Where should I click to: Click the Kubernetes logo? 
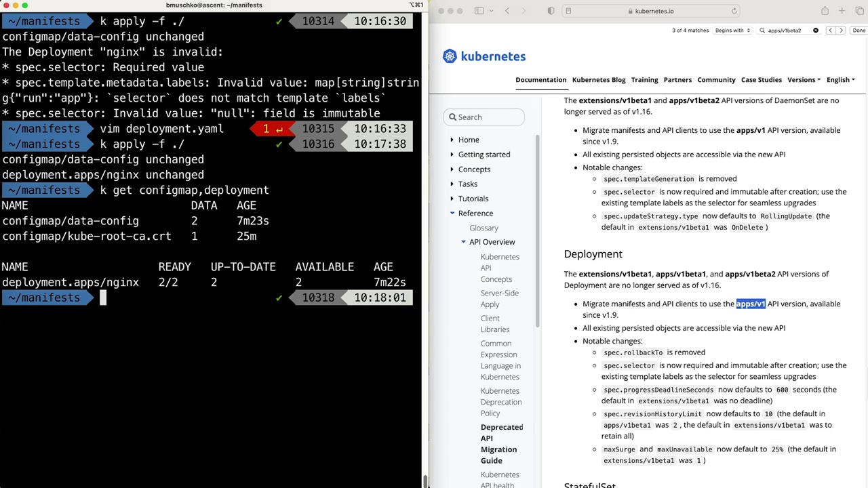pyautogui.click(x=484, y=56)
